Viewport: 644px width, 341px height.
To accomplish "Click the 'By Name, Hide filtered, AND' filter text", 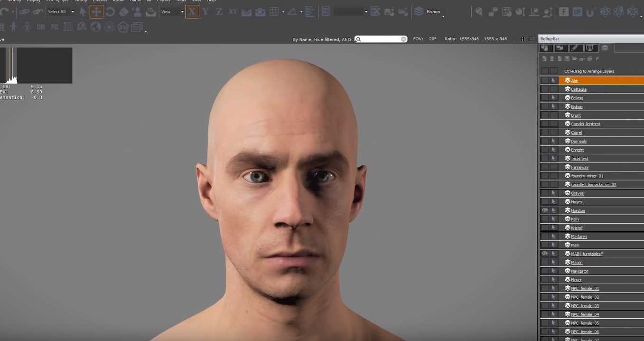I will tap(322, 39).
